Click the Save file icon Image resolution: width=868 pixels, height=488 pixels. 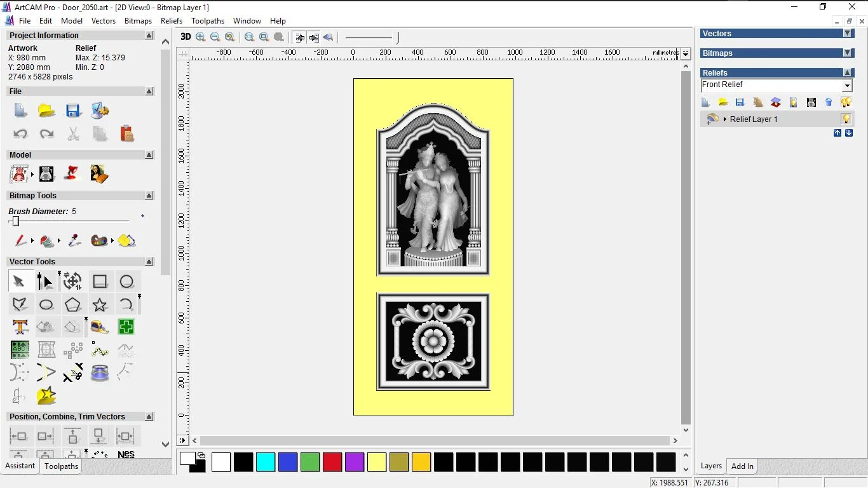click(73, 111)
